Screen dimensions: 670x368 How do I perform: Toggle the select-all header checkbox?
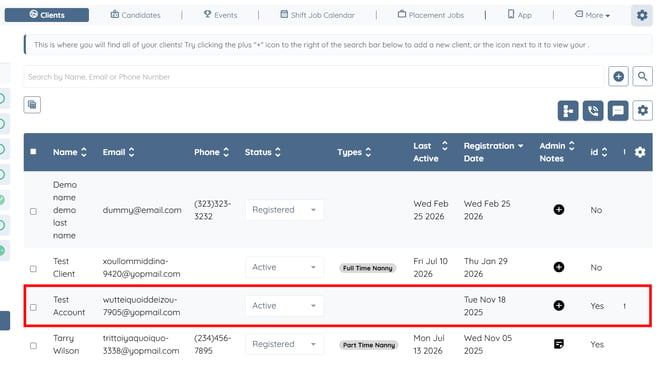33,152
